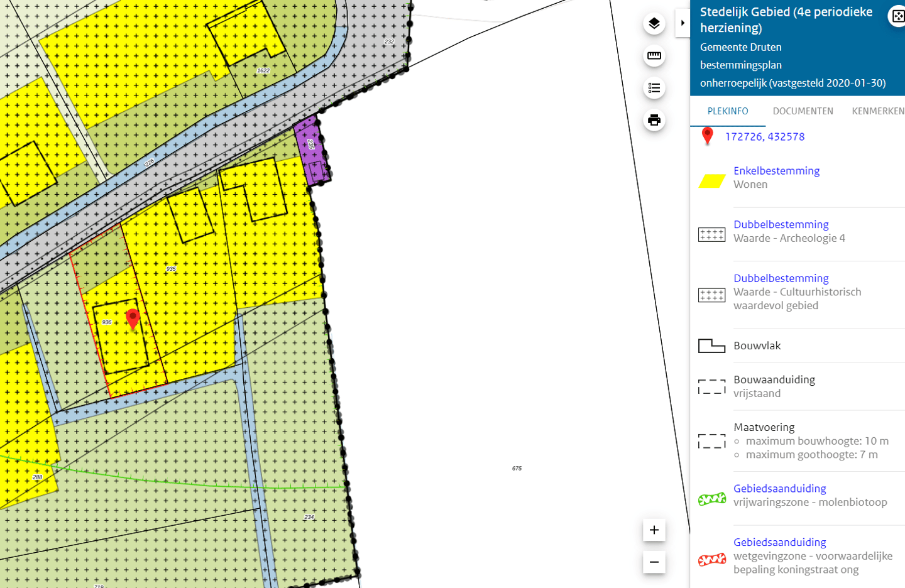905x588 pixels.
Task: Open Gebiedsaanduiding vrijwaringszone molenbiotoop link
Action: [x=779, y=489]
